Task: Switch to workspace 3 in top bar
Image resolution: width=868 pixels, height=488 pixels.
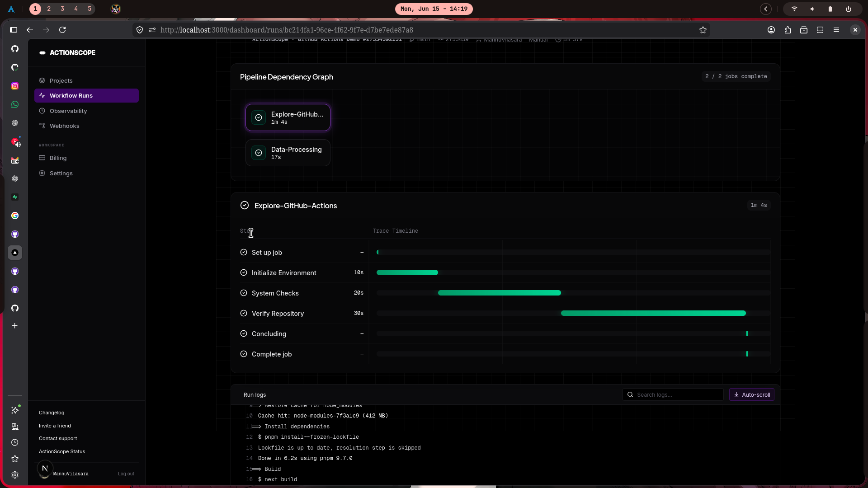Action: 62,9
